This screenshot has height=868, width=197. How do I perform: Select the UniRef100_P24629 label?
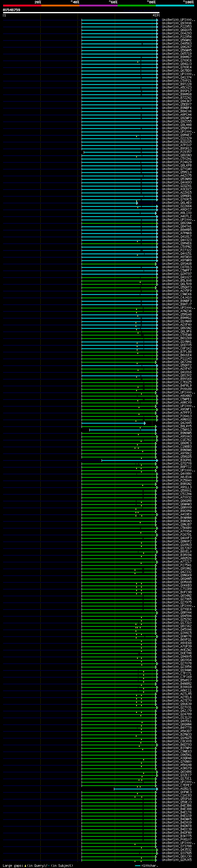177,162
